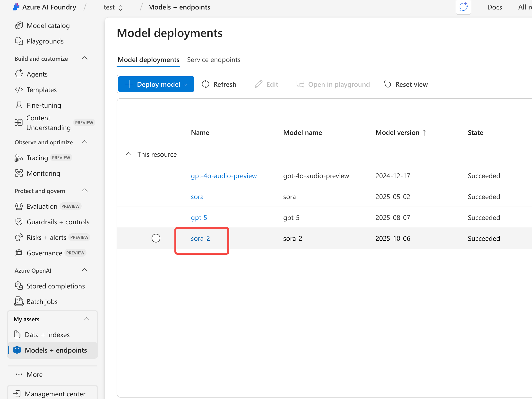Viewport: 532px width, 399px height.
Task: Open Fine-tuning flask icon
Action: 19,105
